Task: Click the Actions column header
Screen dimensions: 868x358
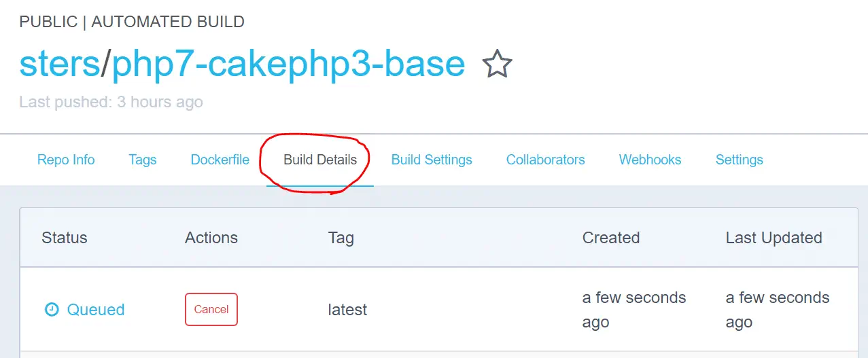Action: click(x=211, y=238)
